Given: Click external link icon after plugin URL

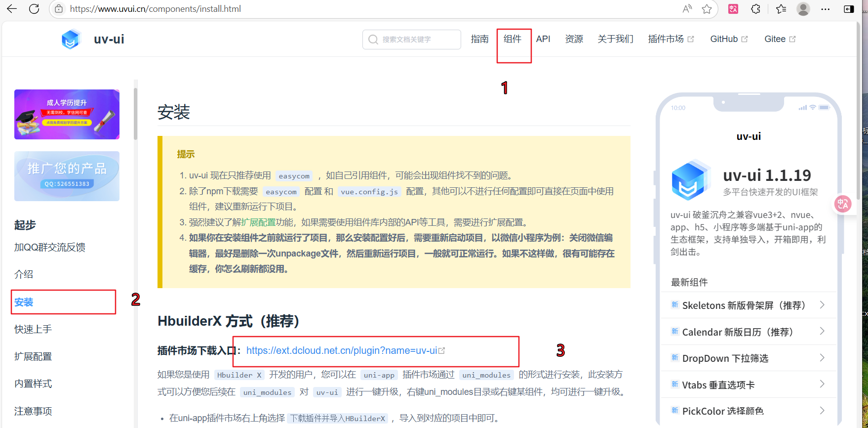Looking at the screenshot, I should click(x=442, y=350).
